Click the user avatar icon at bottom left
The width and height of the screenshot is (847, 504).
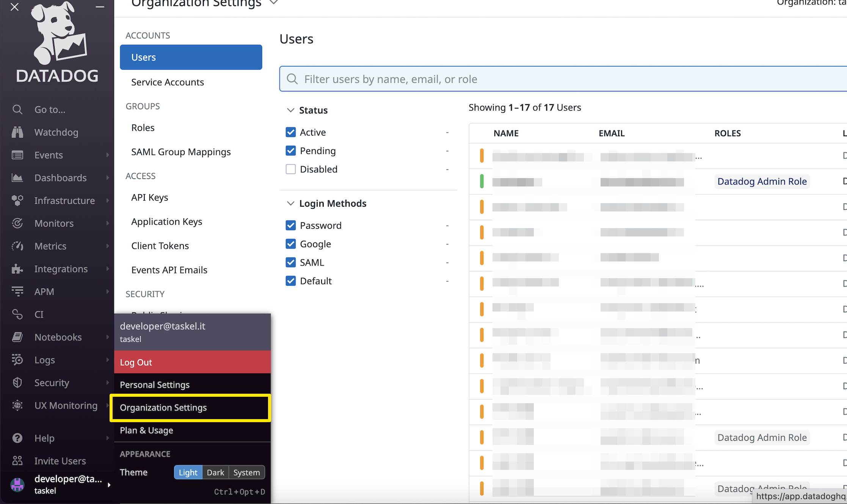point(17,484)
